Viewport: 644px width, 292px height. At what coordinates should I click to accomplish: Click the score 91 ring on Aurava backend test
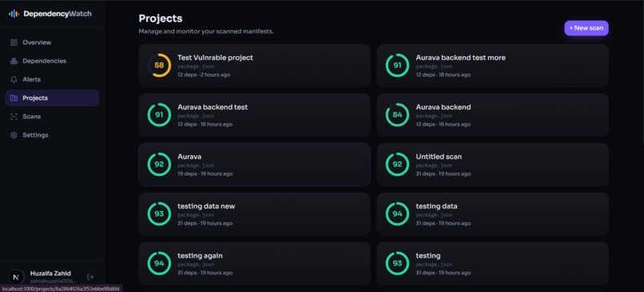point(159,114)
